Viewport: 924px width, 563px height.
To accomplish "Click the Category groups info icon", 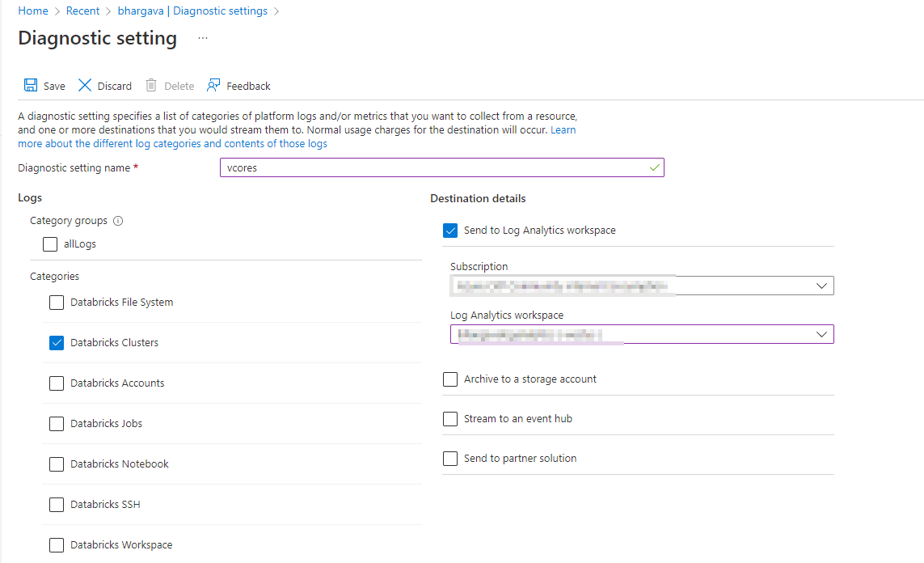I will coord(118,221).
